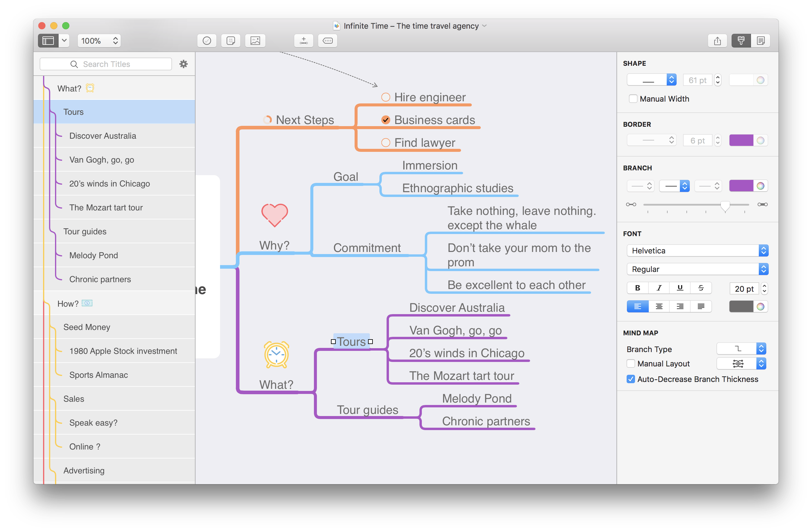Viewport: 812px width, 532px height.
Task: Open the document title dropdown chevron
Action: tap(484, 26)
